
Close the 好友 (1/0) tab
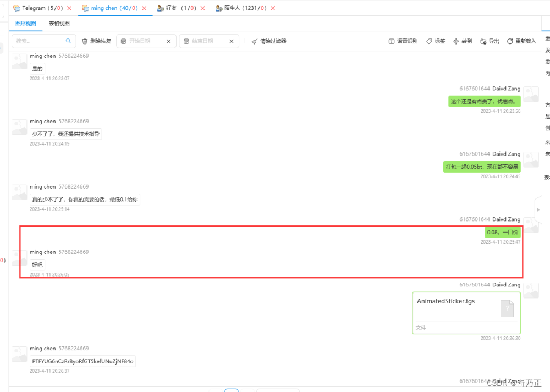pyautogui.click(x=203, y=8)
